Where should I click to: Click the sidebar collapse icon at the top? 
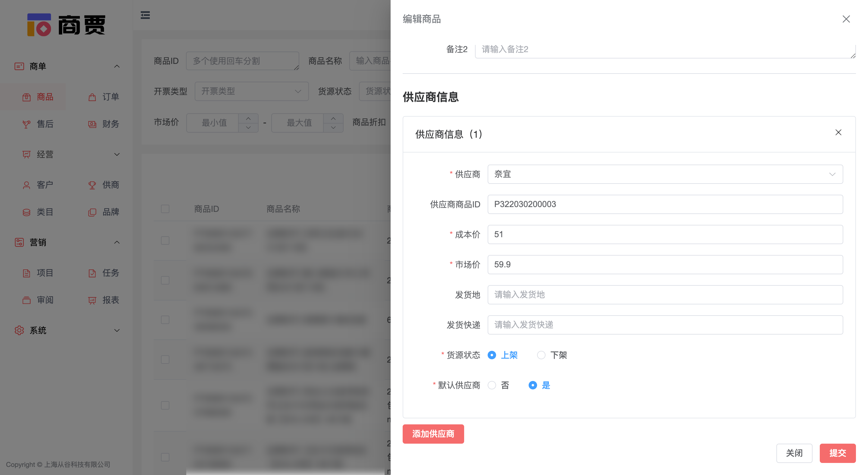pyautogui.click(x=145, y=15)
